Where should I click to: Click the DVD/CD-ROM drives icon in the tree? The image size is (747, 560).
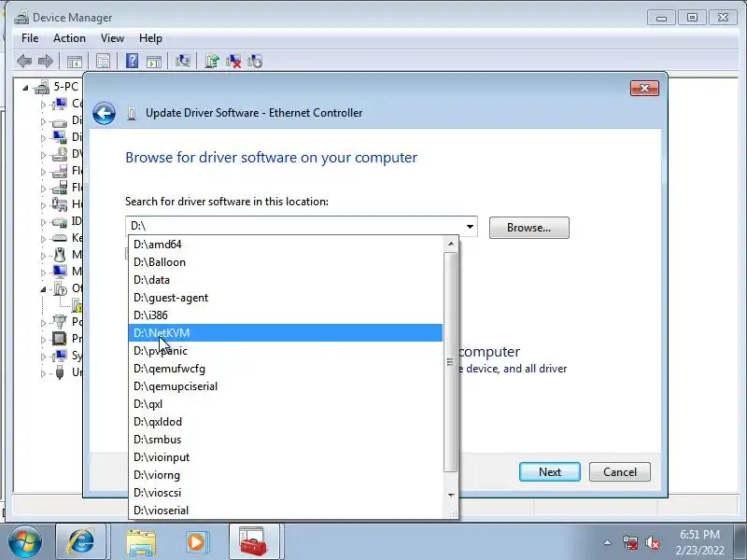[60, 154]
